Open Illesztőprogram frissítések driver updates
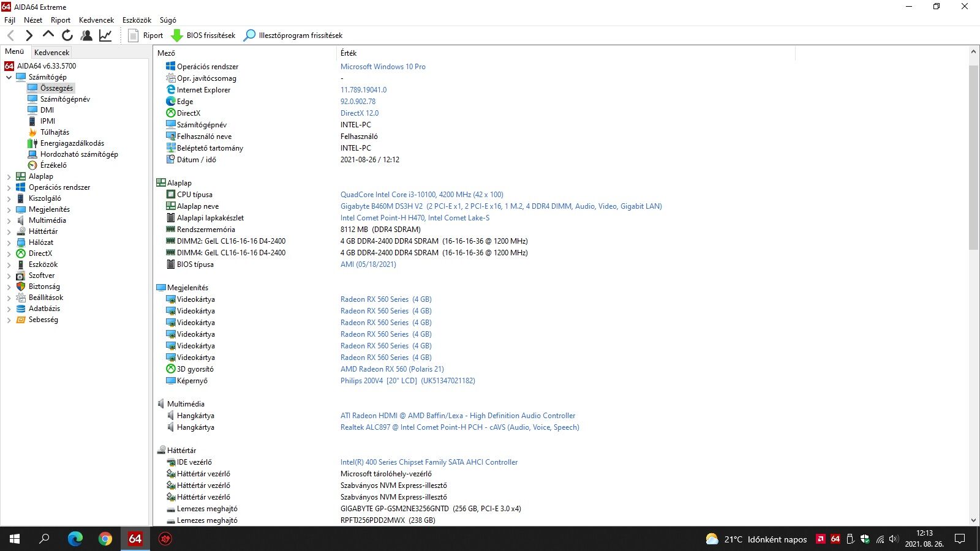The height and width of the screenshot is (551, 980). [x=293, y=36]
